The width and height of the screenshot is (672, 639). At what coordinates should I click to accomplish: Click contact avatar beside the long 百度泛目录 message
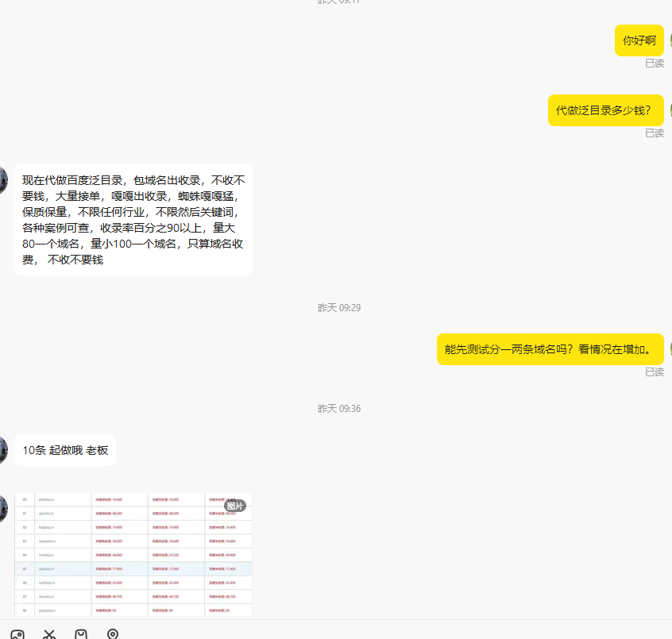[3, 179]
